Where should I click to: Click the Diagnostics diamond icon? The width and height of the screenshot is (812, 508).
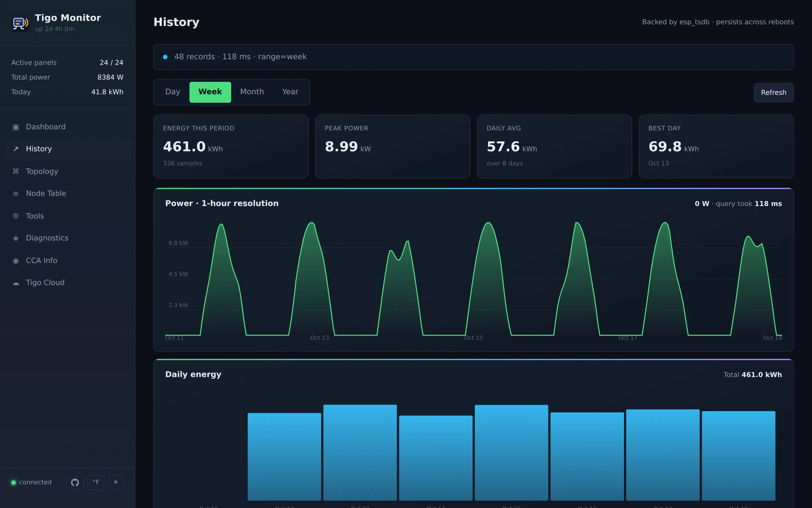tap(16, 238)
